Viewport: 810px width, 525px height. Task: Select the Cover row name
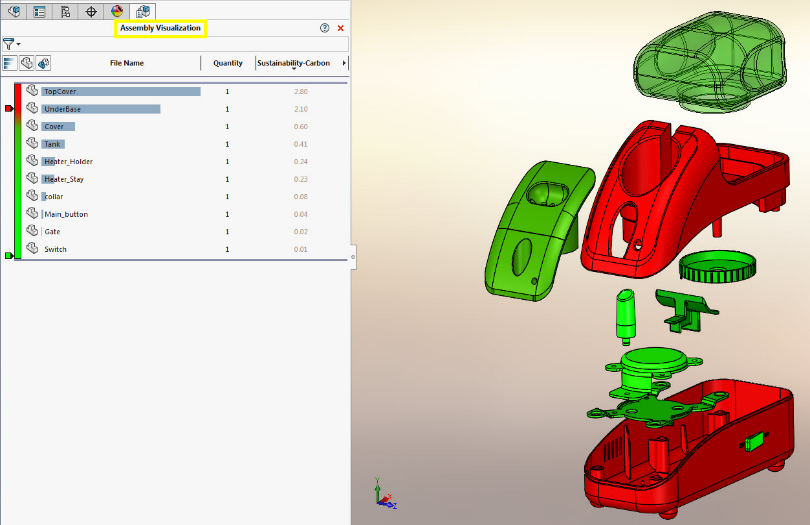pyautogui.click(x=54, y=127)
